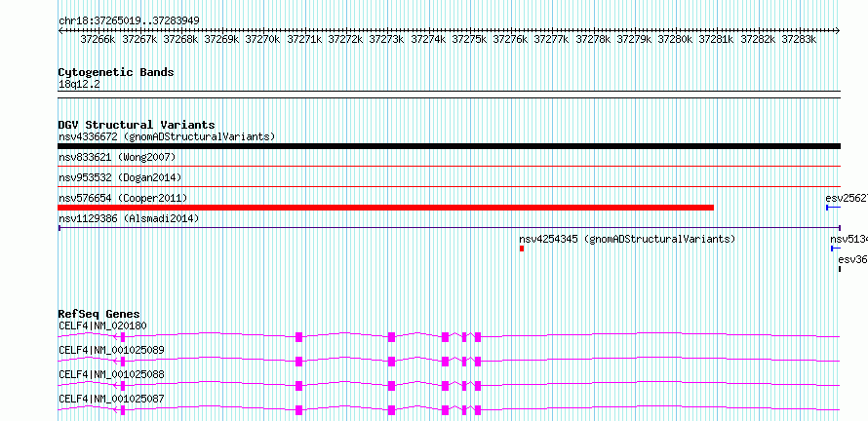The image size is (868, 421).
Task: Open the nsv1129386 (Alsmadi2014) variant label
Action: pos(129,219)
